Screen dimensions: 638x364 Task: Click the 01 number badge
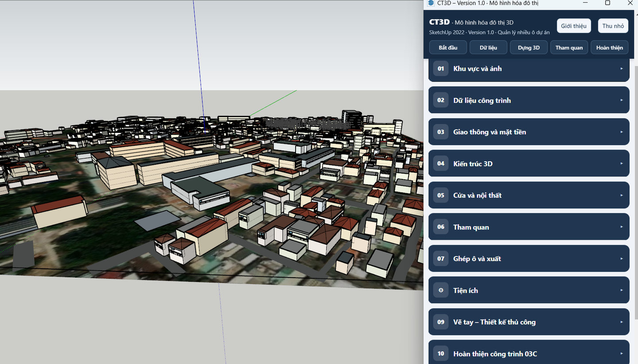(x=441, y=69)
